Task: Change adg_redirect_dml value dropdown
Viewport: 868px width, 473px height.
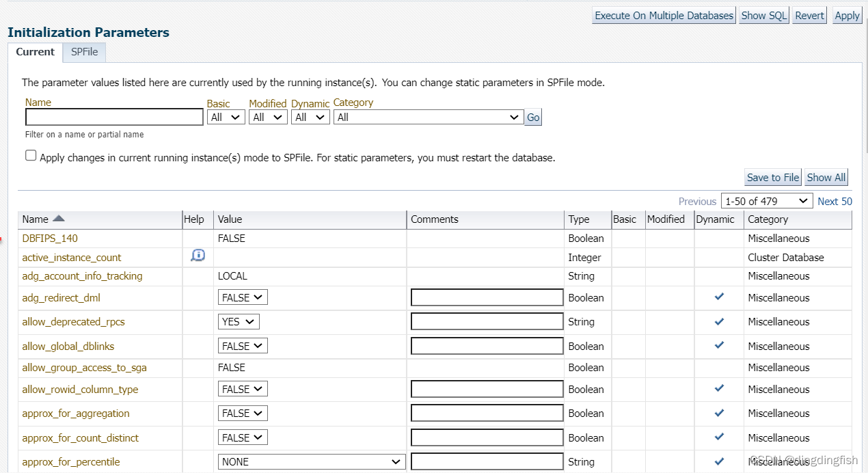Action: (x=243, y=297)
